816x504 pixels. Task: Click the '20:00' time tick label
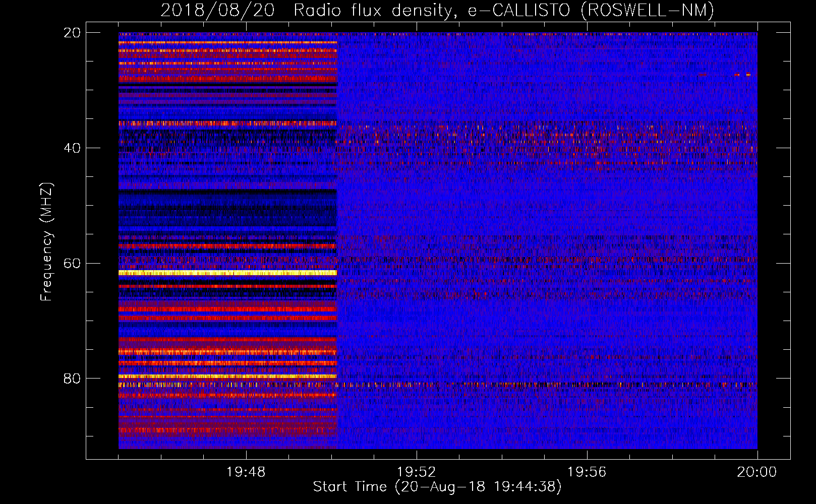(757, 472)
